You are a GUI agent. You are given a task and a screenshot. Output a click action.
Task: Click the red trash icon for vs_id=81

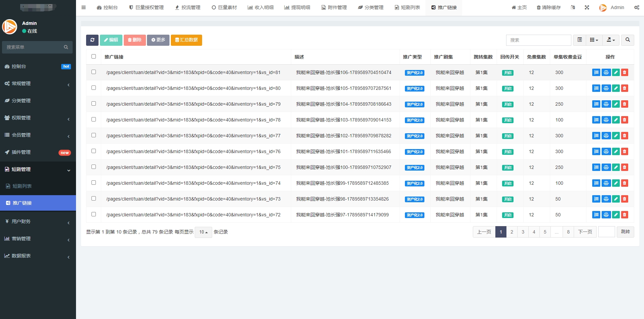click(x=624, y=72)
